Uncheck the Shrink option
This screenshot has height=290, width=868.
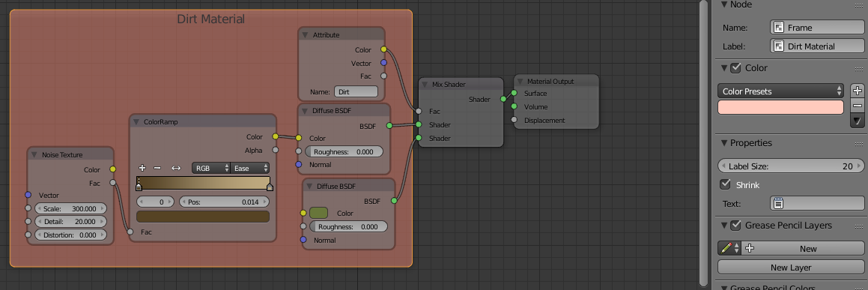pyautogui.click(x=725, y=184)
